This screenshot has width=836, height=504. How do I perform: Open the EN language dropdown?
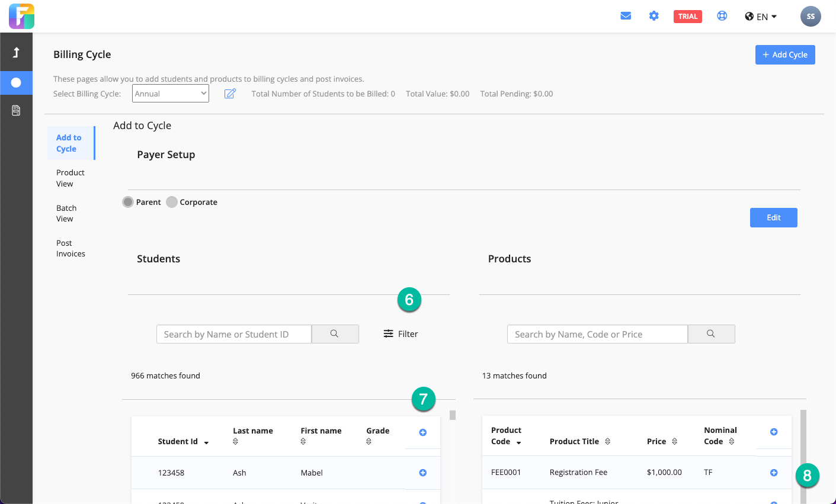[761, 17]
